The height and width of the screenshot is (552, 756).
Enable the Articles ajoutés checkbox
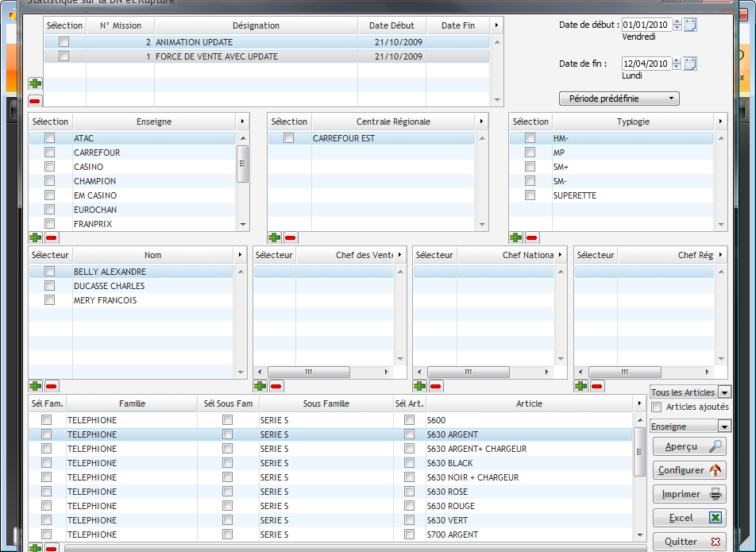click(656, 407)
